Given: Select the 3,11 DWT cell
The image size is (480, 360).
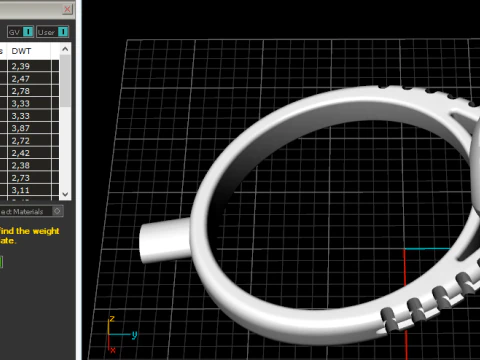Looking at the screenshot, I should pyautogui.click(x=29, y=190).
